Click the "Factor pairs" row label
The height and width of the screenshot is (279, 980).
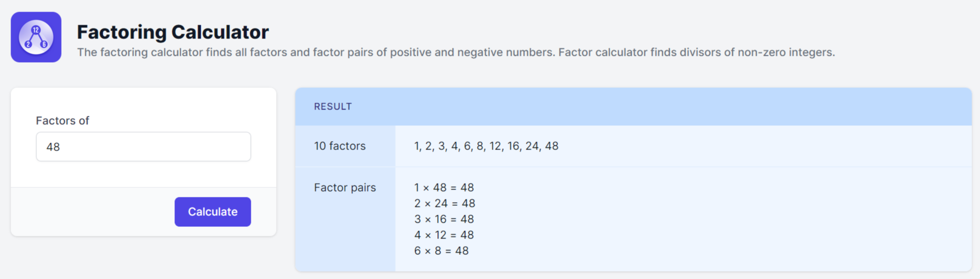tap(345, 187)
